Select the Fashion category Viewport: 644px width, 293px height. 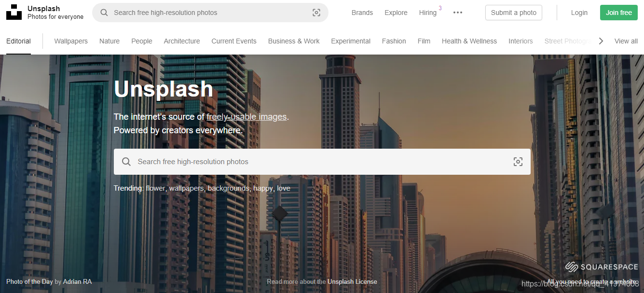point(394,41)
